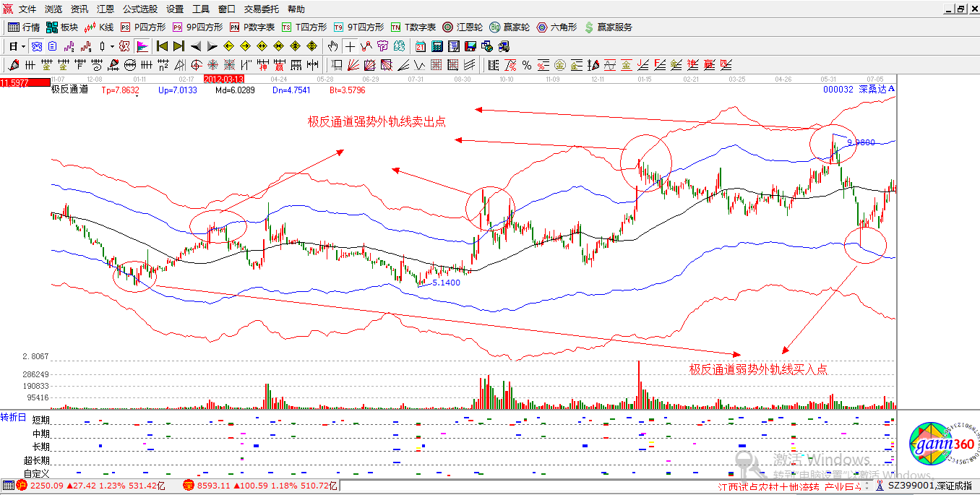Open the 江恩 menu
The image size is (980, 495).
pos(105,9)
